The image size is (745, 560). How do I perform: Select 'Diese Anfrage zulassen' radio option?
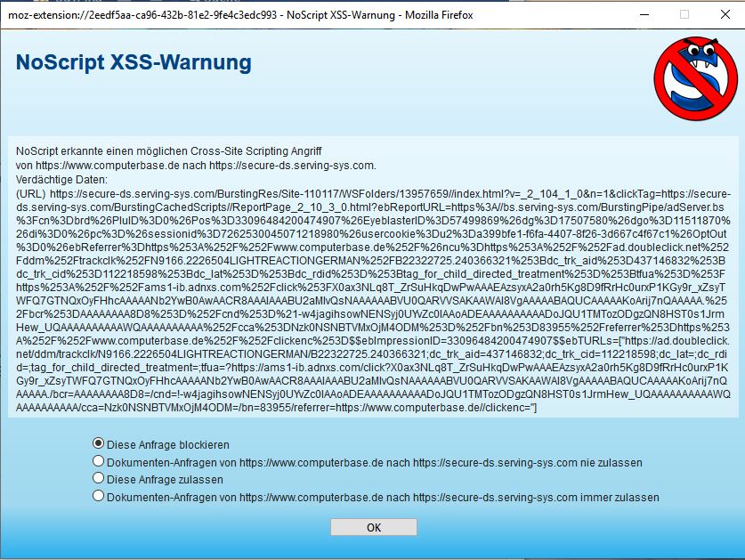click(x=98, y=478)
